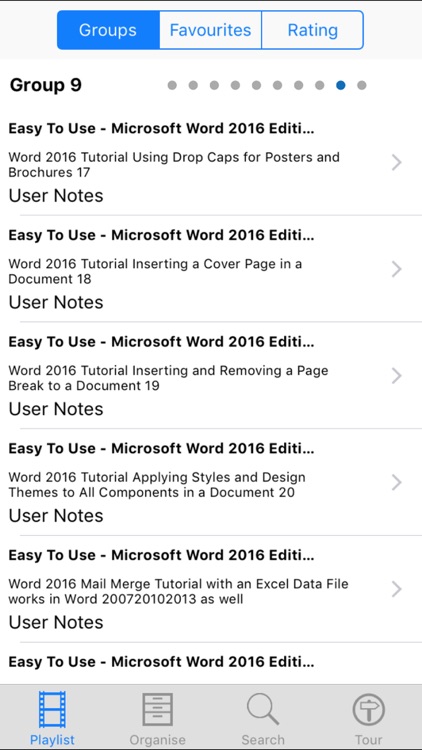This screenshot has height=750, width=422.
Task: Switch to the Groups segment
Action: (x=108, y=30)
